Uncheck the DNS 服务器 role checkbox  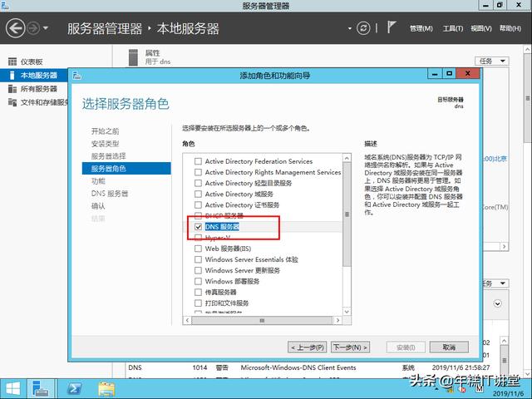[198, 227]
